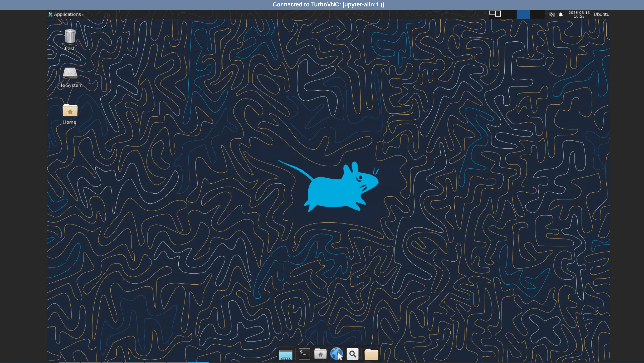Click the Show Desktop dock icon

285,354
